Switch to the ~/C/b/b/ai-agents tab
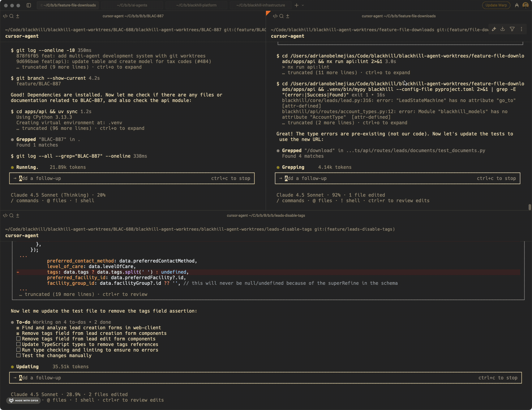Viewport: 532px width, 410px height. [132, 5]
